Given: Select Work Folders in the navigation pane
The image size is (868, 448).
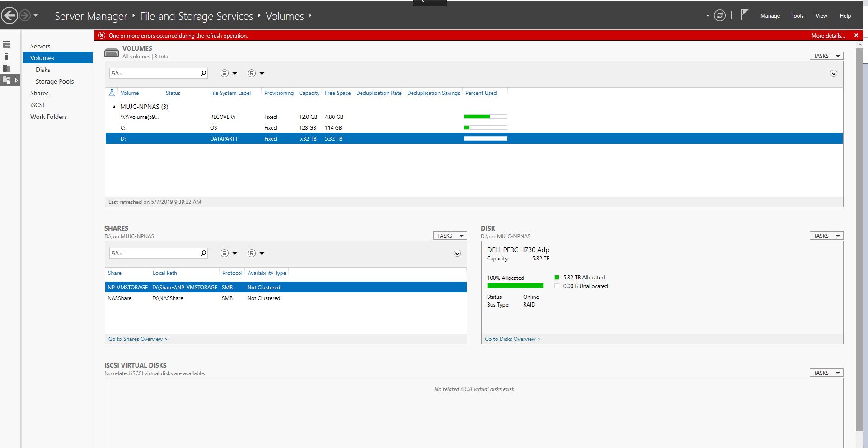Looking at the screenshot, I should (x=48, y=117).
